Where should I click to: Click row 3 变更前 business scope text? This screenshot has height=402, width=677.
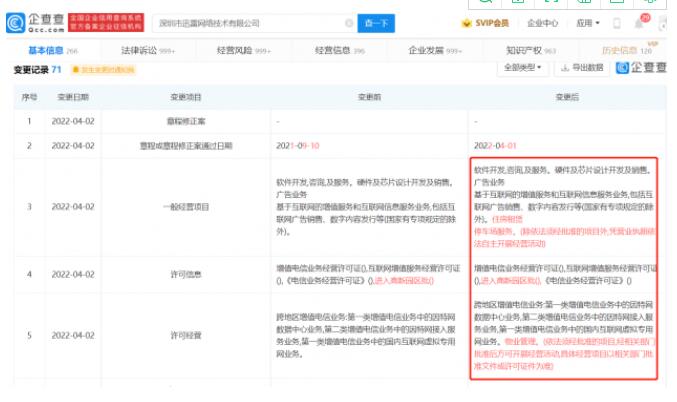coord(366,207)
